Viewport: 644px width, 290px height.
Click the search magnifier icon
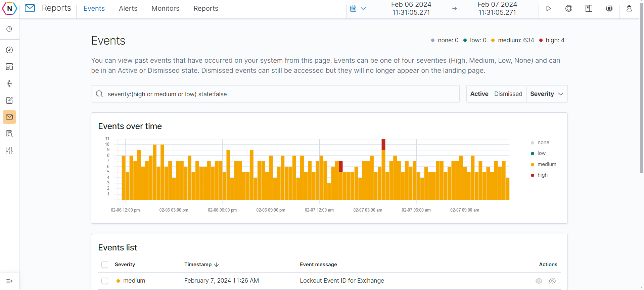click(99, 94)
